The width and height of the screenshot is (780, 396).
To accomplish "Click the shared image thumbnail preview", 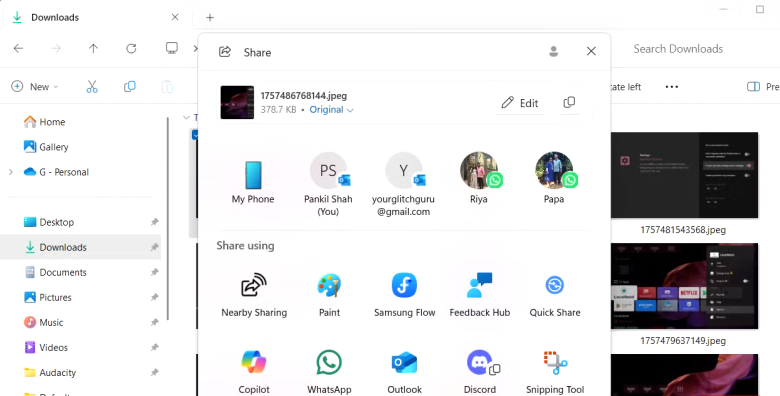I will click(x=237, y=102).
